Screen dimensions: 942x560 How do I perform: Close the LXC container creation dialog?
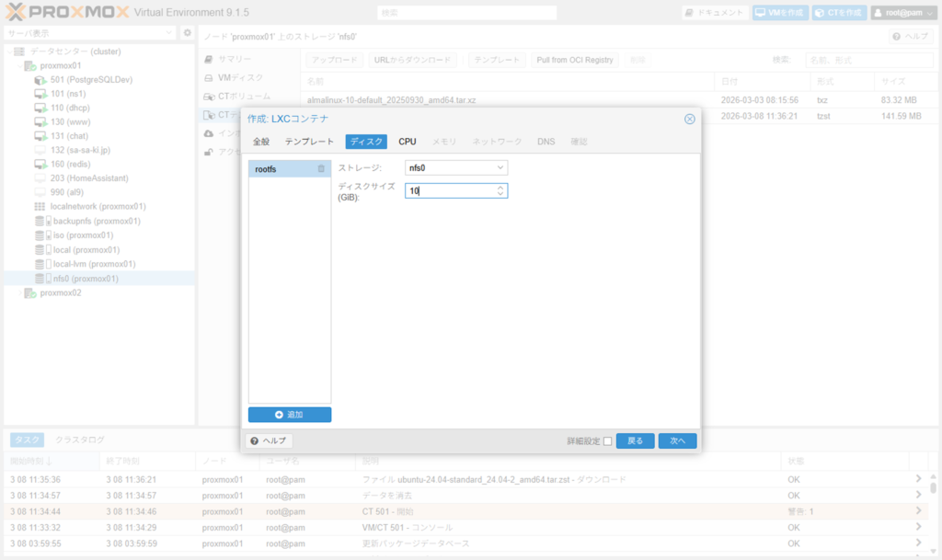tap(689, 119)
